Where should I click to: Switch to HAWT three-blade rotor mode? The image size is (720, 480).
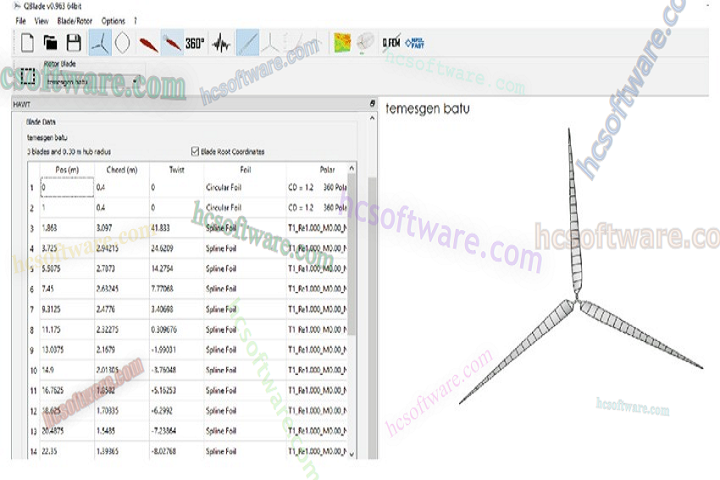(x=100, y=43)
